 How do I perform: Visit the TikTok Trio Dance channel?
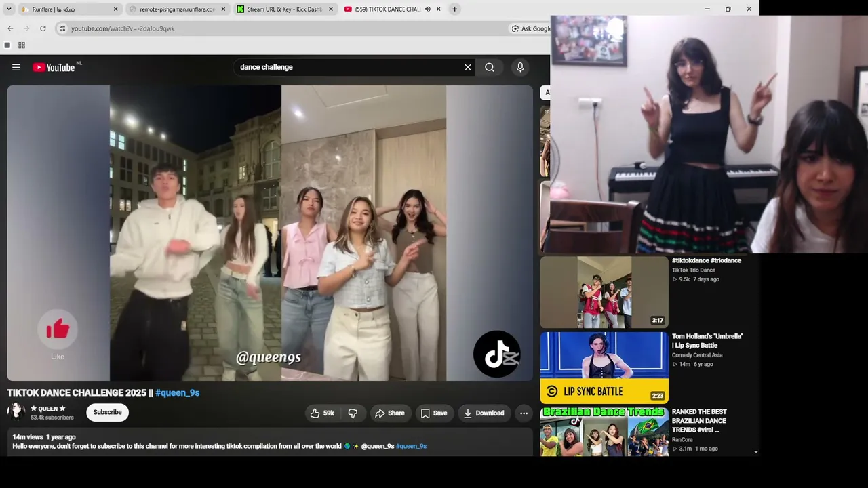694,270
